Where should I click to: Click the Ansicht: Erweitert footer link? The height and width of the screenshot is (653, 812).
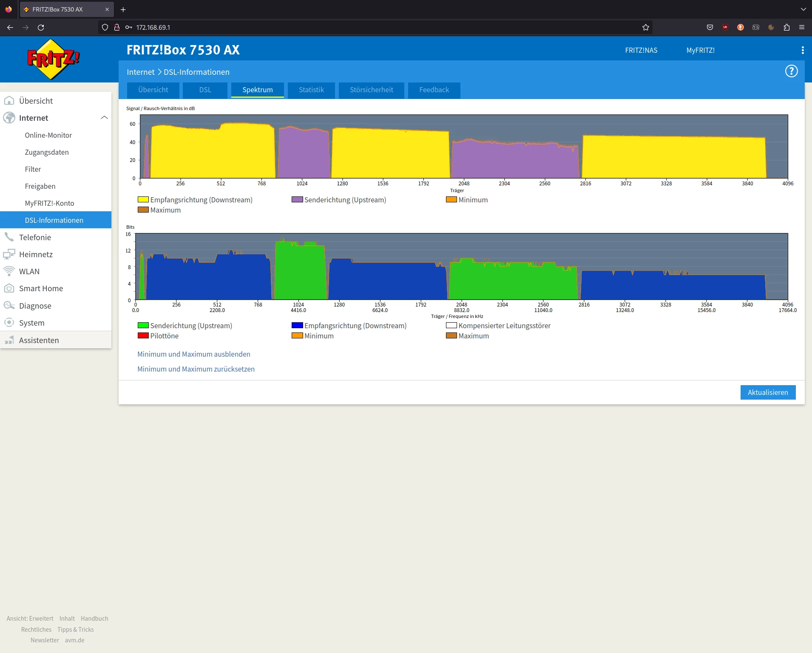[x=30, y=619]
